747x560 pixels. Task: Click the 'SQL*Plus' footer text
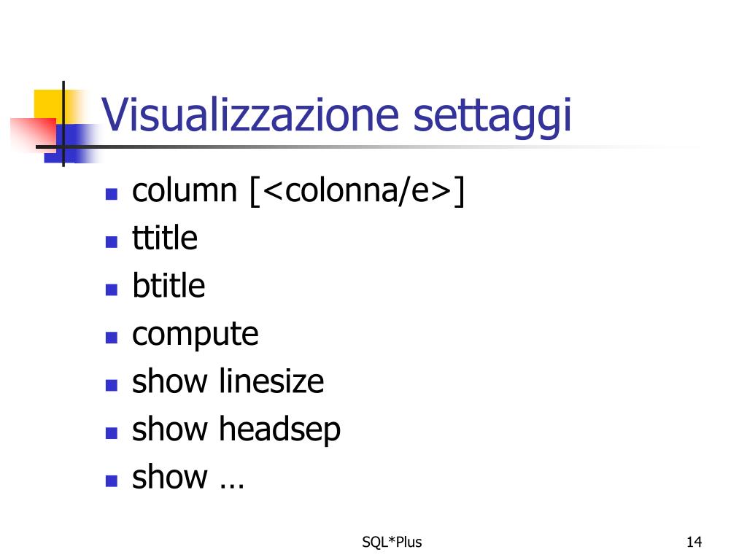click(392, 542)
